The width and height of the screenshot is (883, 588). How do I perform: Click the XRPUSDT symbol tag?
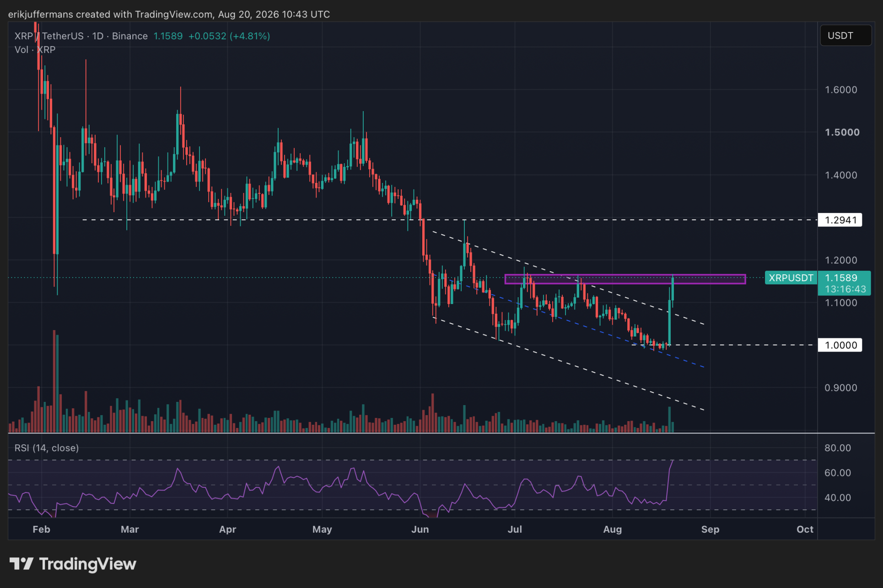(791, 278)
